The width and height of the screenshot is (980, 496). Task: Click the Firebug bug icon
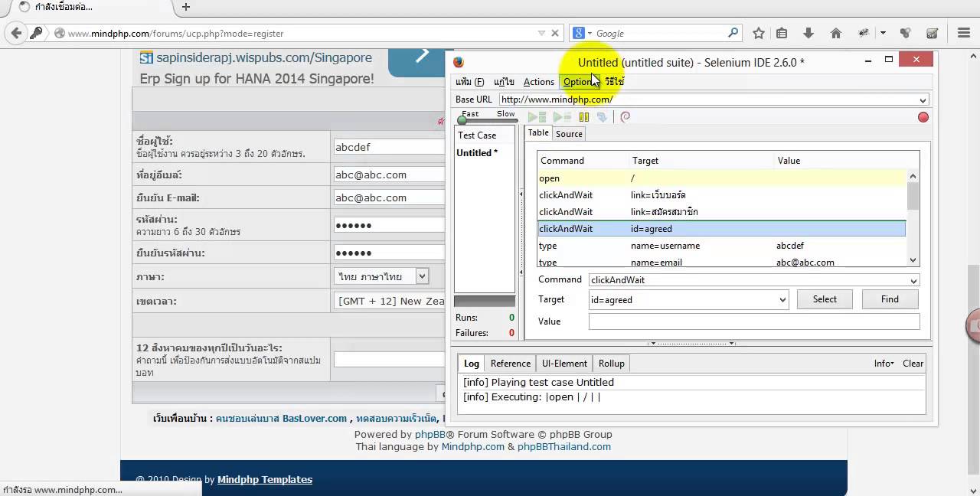pyautogui.click(x=864, y=33)
